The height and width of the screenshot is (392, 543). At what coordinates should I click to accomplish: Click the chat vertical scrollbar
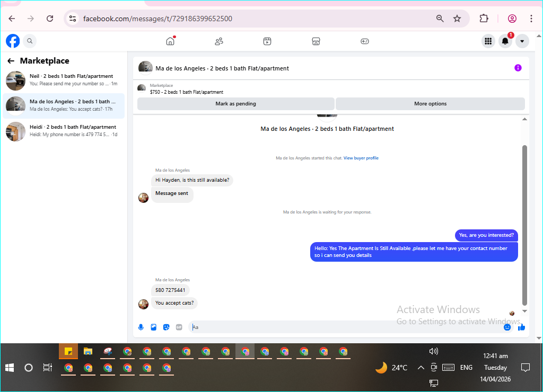(524, 225)
